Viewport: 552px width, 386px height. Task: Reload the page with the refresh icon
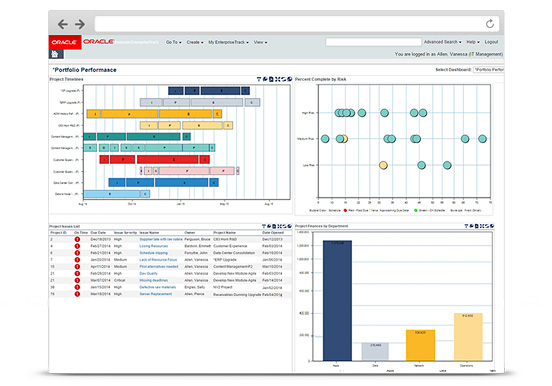490,24
